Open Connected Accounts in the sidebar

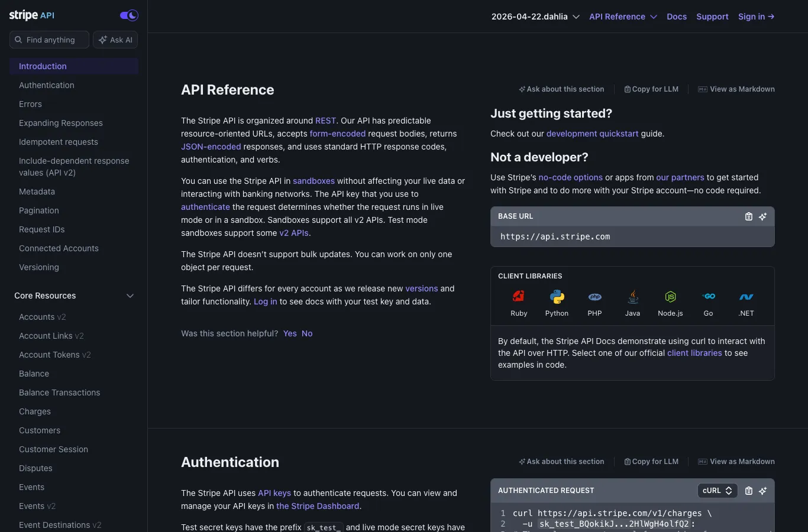pos(59,248)
